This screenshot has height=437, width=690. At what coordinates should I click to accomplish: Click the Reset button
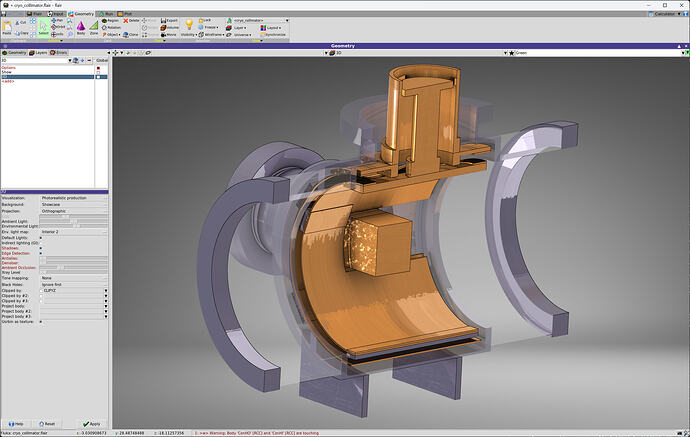click(x=47, y=424)
